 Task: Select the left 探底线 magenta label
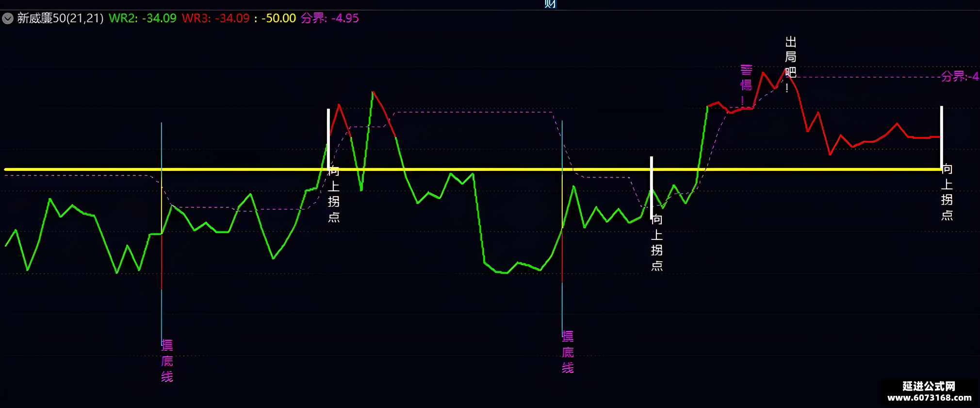pyautogui.click(x=167, y=361)
